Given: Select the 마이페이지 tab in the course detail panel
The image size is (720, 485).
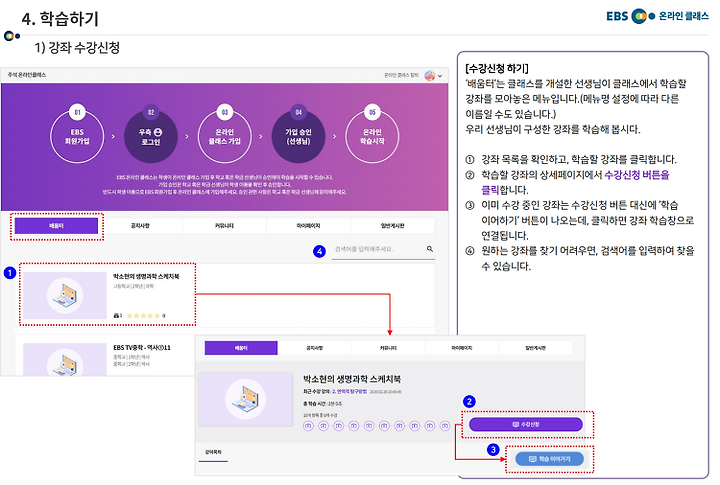Looking at the screenshot, I should [x=461, y=348].
